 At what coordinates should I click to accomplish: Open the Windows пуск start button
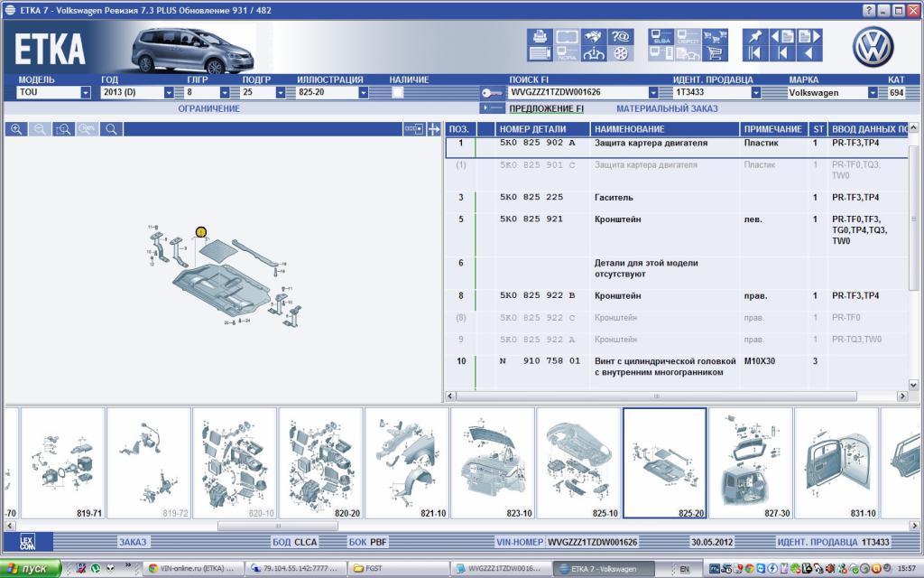31,569
